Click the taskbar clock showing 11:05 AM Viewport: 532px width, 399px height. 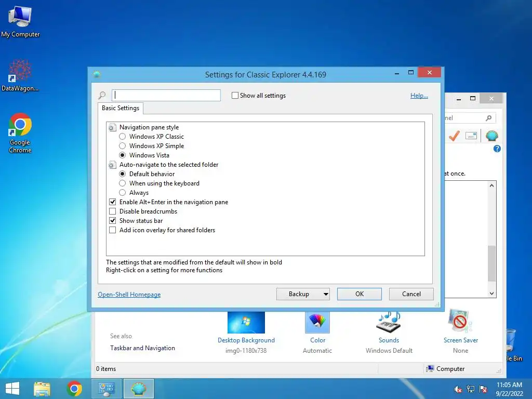pos(509,389)
